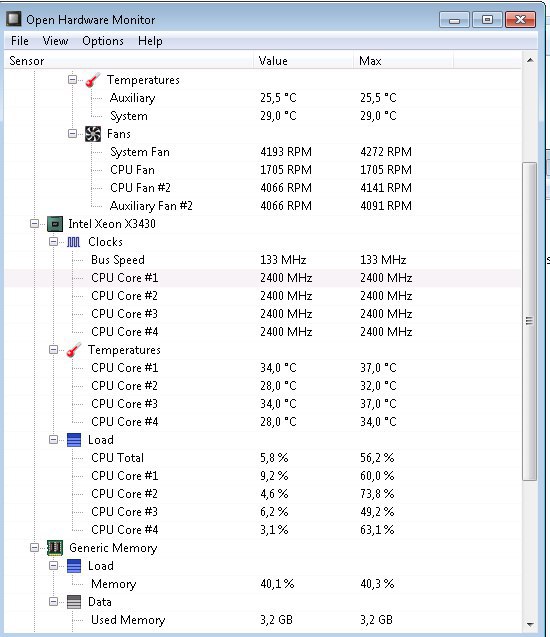Screen dimensions: 550x637
Task: Select CPU Core #4 under Clocks
Action: [263, 332]
